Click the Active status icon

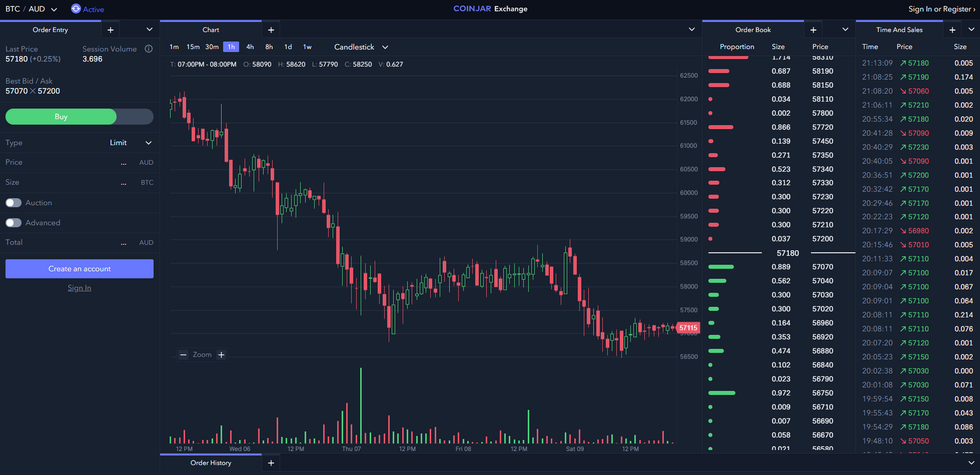click(76, 9)
